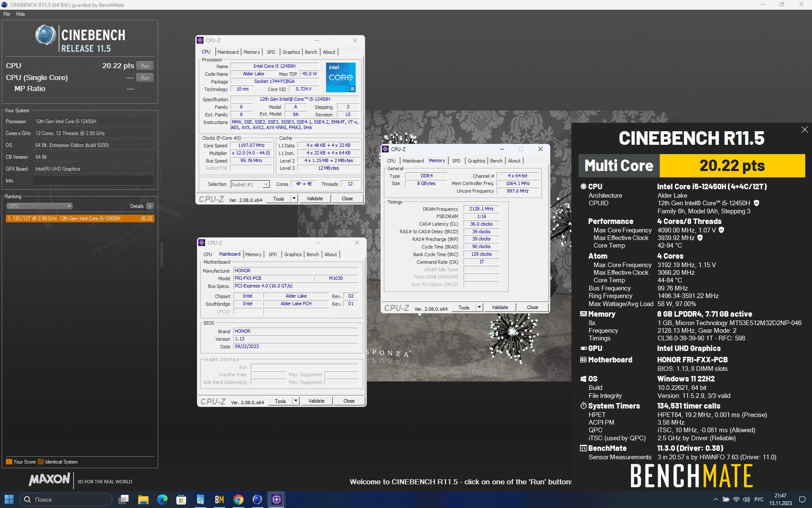
Task: Open the BenchMate taskbar icon
Action: [219, 500]
